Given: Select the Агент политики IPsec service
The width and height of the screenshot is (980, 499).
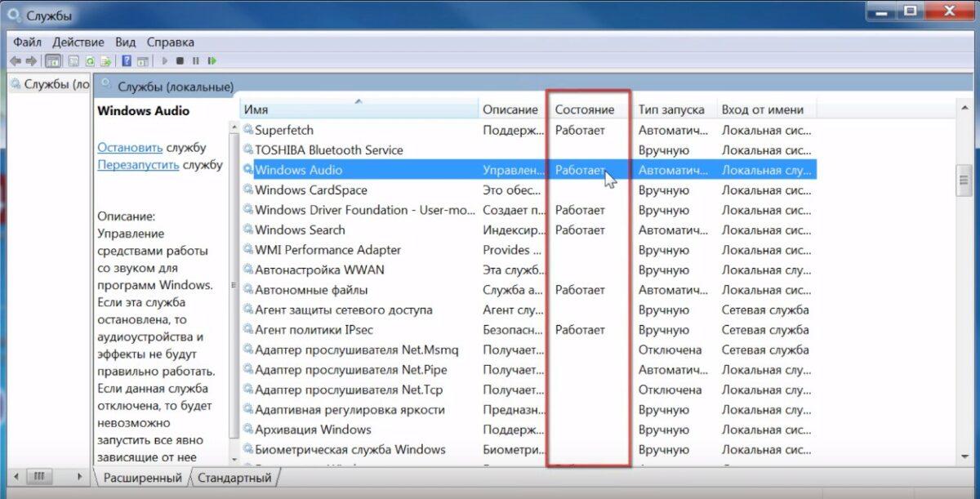Looking at the screenshot, I should (528, 330).
